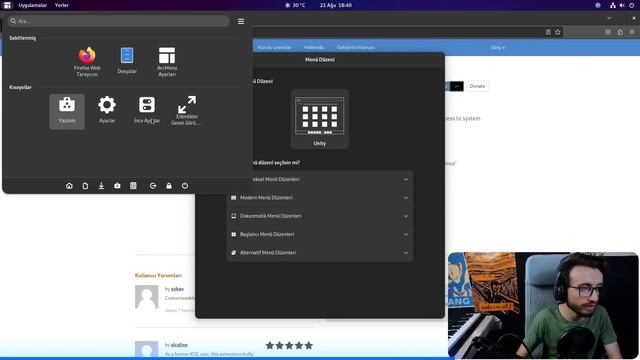Click the software bag icon in ArcMenu footer
640x360 pixels.
(117, 186)
